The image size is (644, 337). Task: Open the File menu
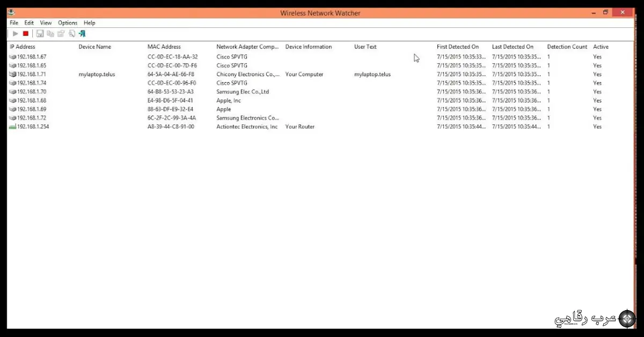click(x=13, y=23)
